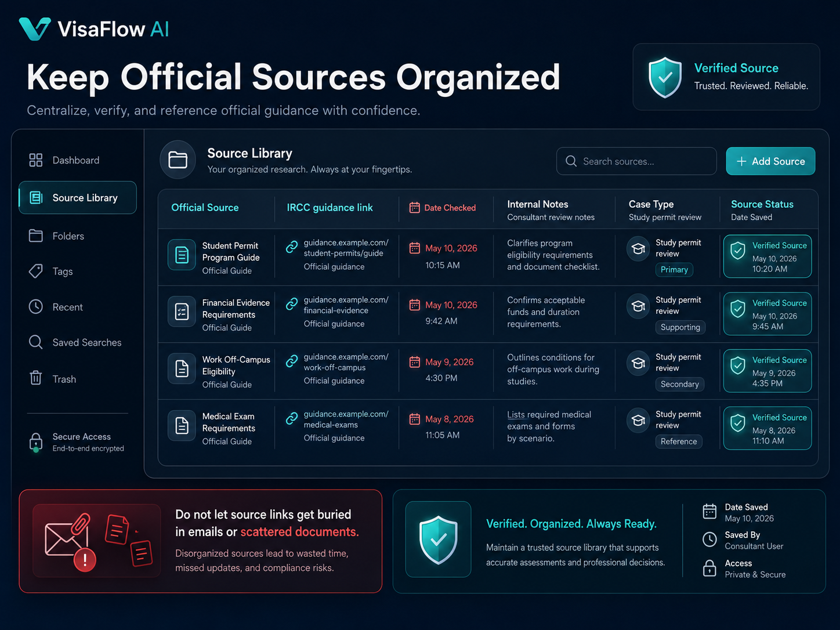
Task: Open Trash in the sidebar
Action: (78, 378)
